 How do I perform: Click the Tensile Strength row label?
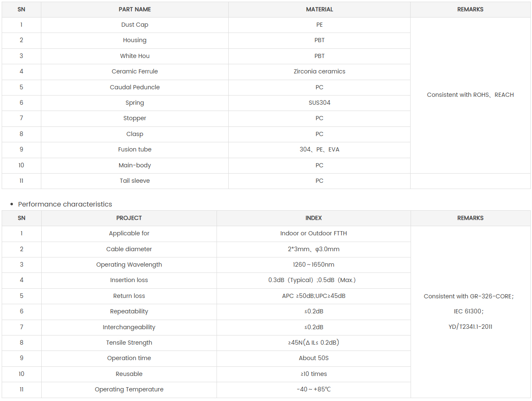click(x=129, y=343)
